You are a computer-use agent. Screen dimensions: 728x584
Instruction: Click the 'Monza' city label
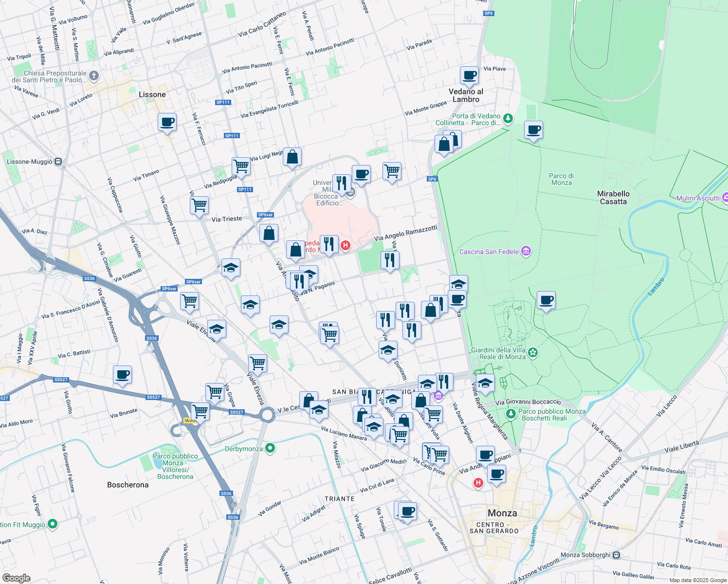[x=502, y=513]
